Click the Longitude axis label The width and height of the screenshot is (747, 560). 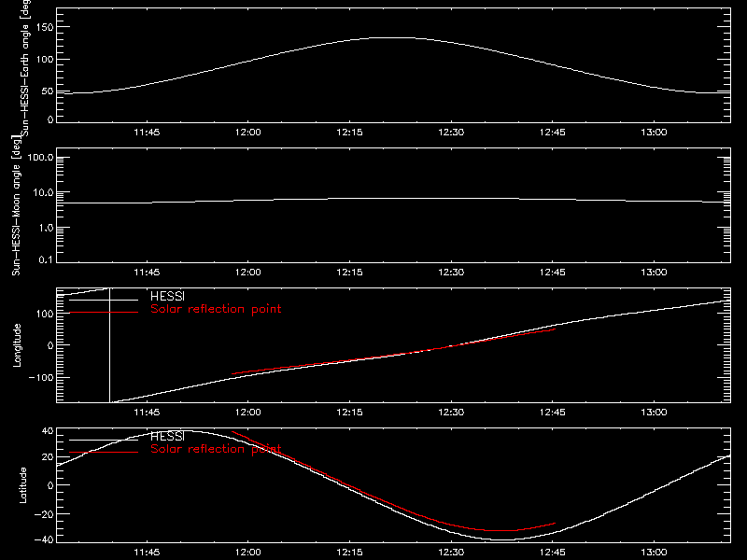pos(17,345)
